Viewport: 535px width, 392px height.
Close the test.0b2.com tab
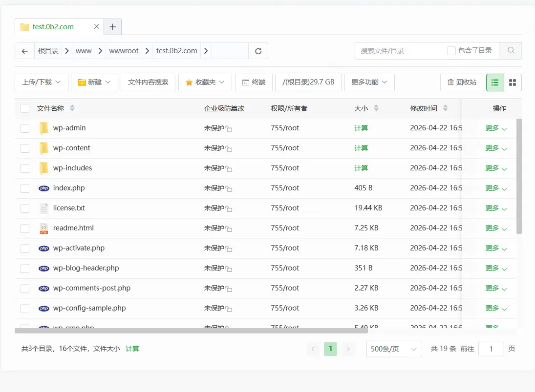coord(97,26)
